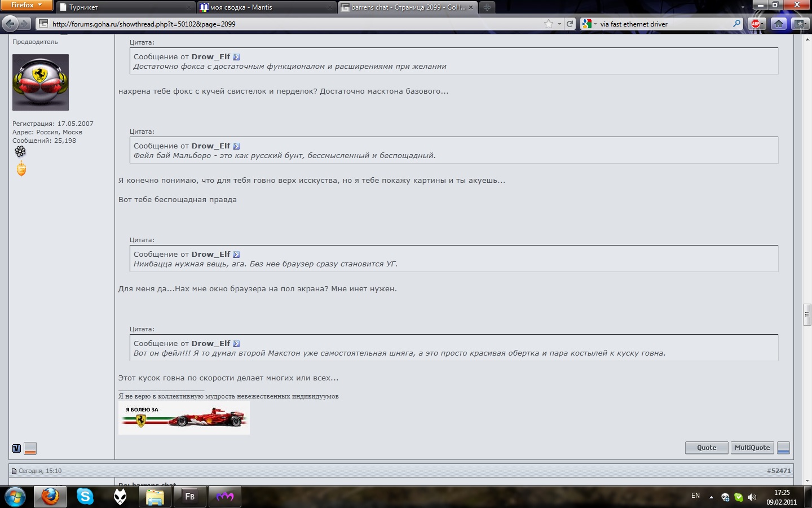
Task: Click the browser Back arrow button
Action: (10, 24)
